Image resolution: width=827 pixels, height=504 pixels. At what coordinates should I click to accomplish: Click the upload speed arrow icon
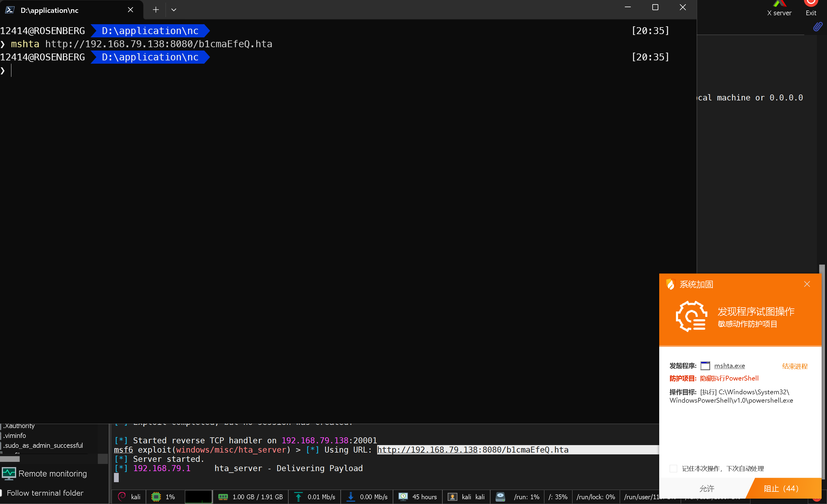(x=298, y=497)
